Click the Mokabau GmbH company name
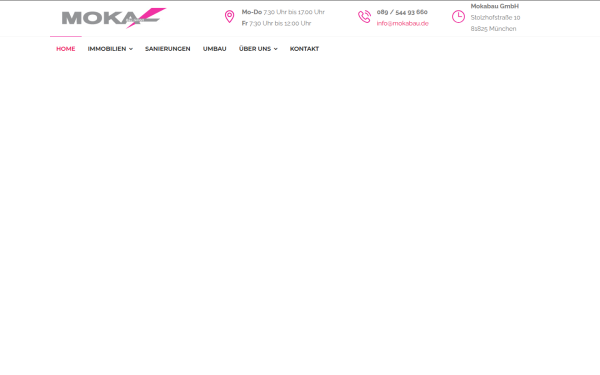 pyautogui.click(x=495, y=6)
